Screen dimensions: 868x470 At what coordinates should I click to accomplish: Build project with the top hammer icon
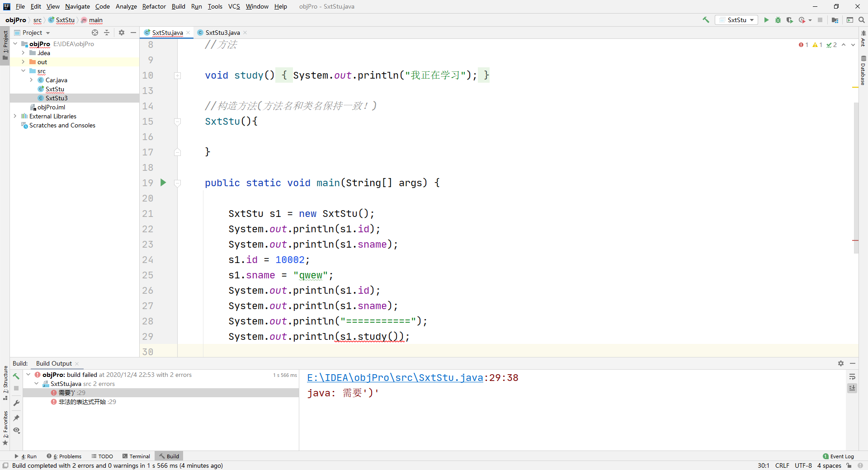[x=706, y=20]
